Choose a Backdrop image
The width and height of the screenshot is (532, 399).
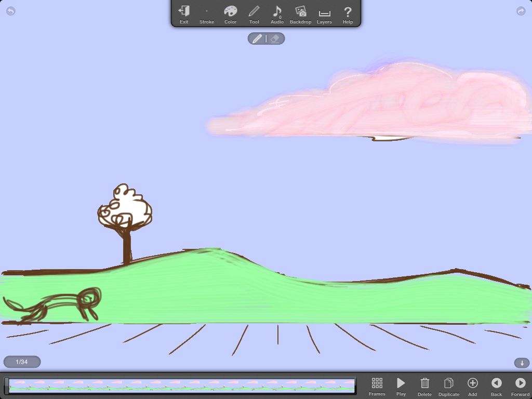coord(300,14)
